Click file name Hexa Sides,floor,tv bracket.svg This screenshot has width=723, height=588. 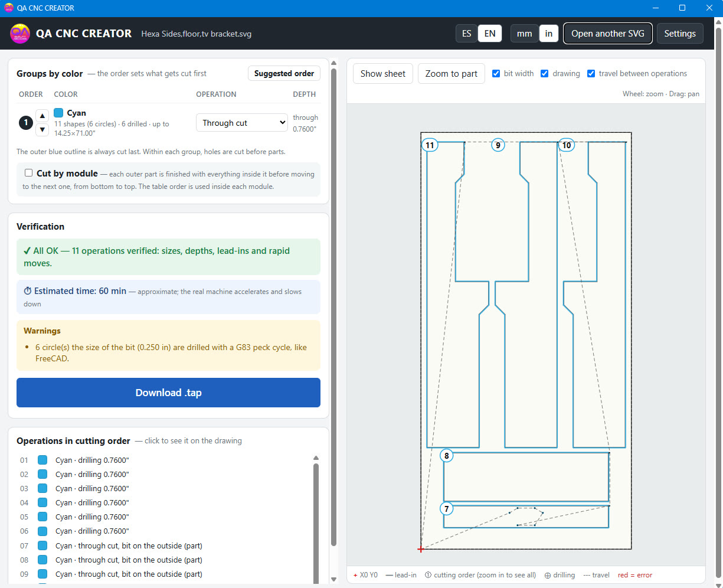(x=197, y=34)
